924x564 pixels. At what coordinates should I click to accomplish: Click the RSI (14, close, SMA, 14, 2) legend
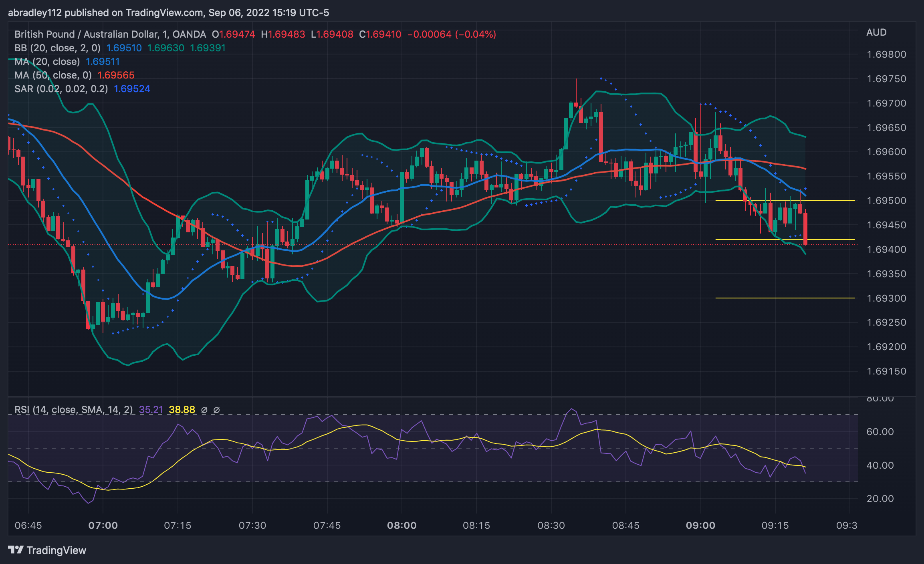74,410
